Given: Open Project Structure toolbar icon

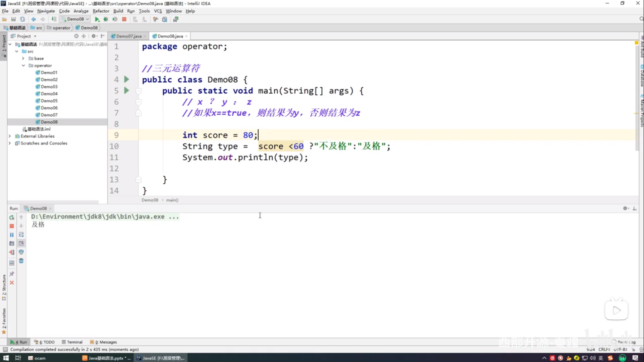Looking at the screenshot, I should [x=165, y=19].
